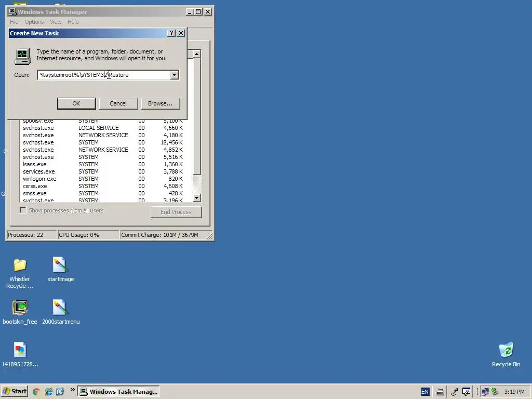The height and width of the screenshot is (399, 532).
Task: Click the help question mark button
Action: pos(171,33)
